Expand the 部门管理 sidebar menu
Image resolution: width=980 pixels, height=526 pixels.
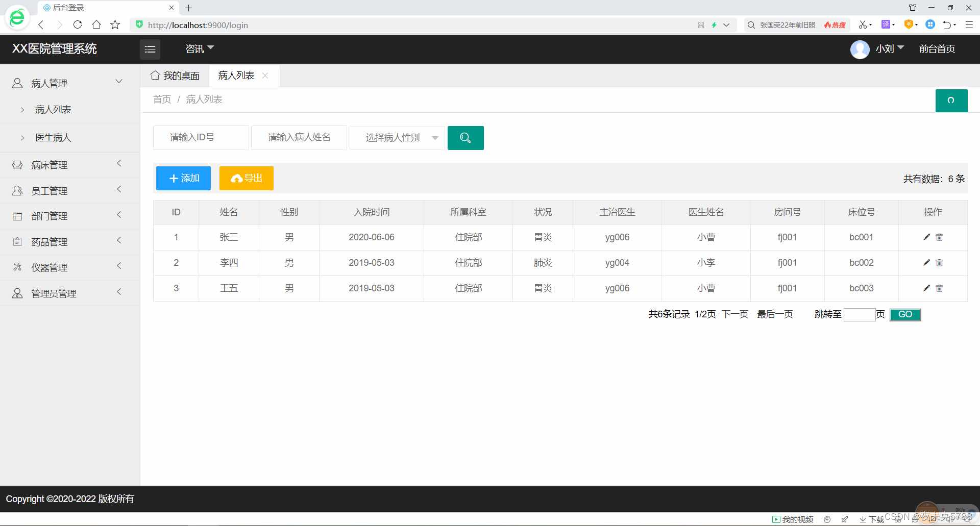pos(70,216)
